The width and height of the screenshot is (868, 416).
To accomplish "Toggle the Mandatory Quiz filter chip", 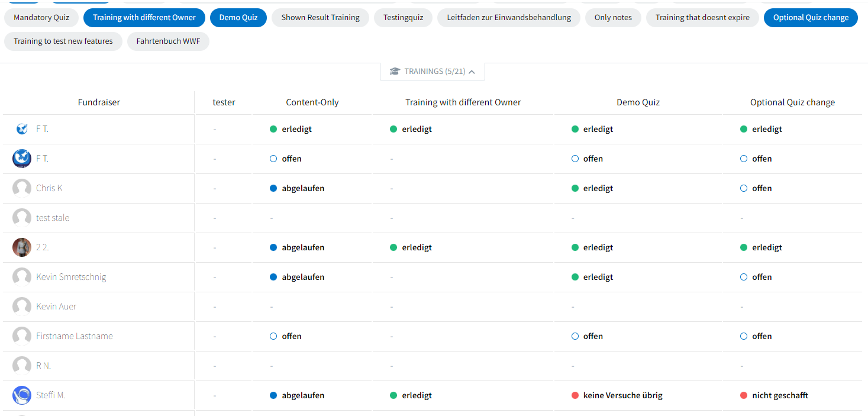I will tap(41, 18).
